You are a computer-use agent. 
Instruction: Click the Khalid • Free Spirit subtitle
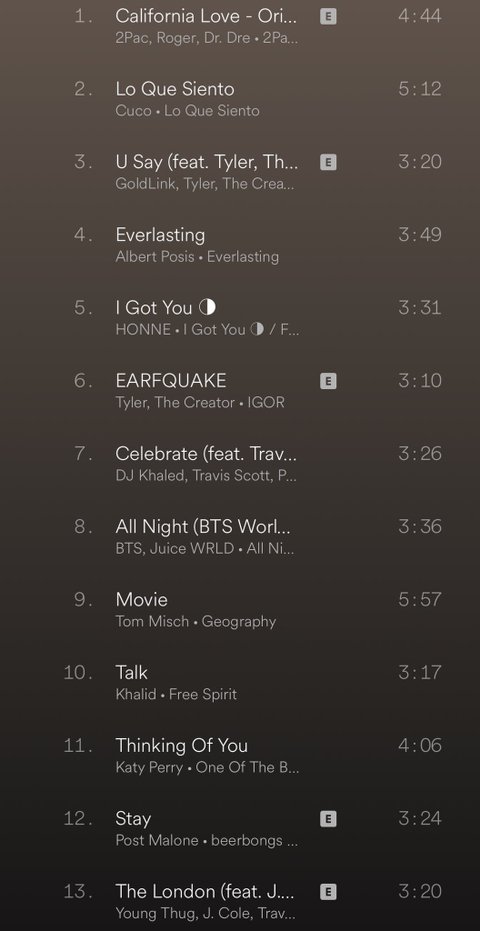176,695
